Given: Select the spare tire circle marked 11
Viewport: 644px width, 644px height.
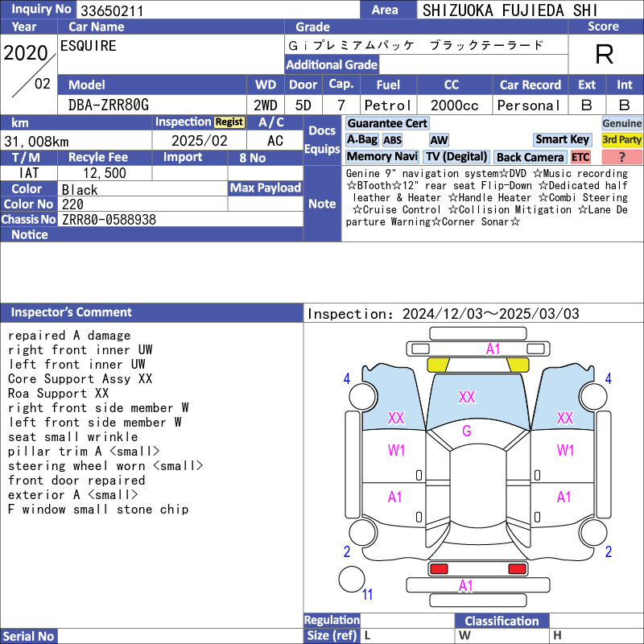Looking at the screenshot, I should pyautogui.click(x=352, y=579).
